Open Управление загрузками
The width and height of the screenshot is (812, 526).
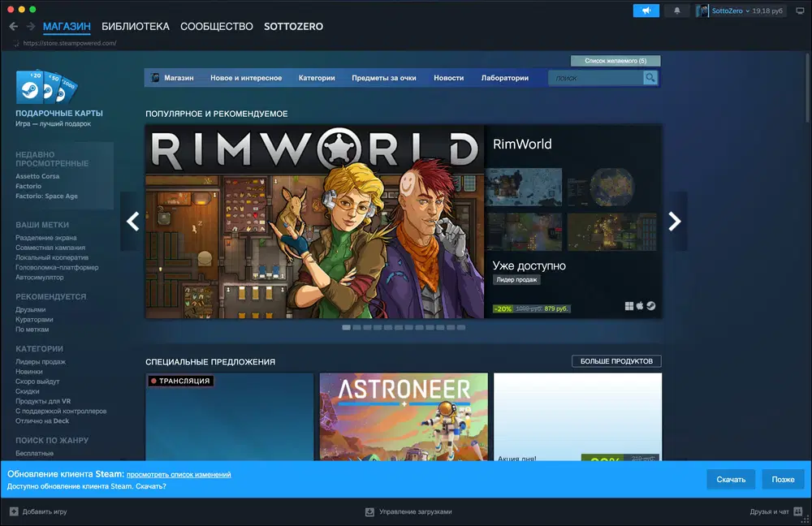(415, 511)
